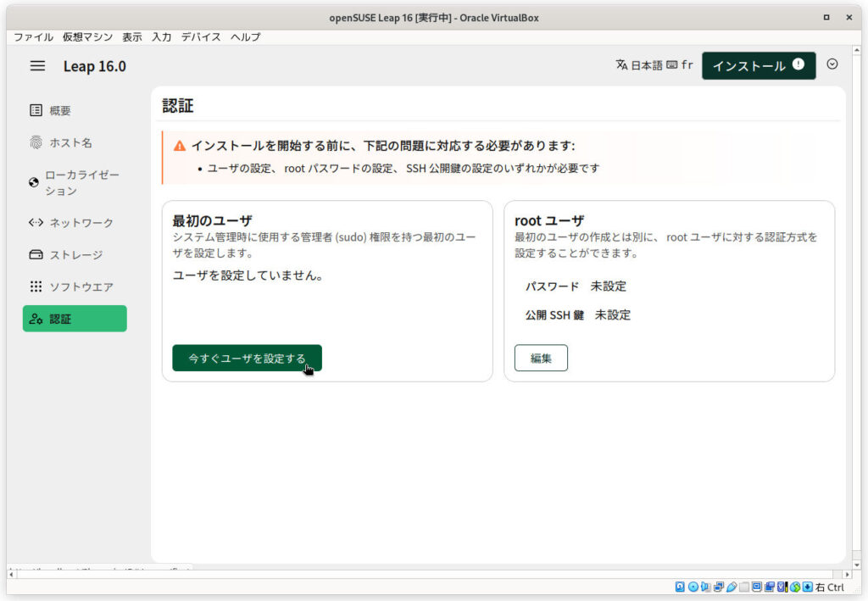868x601 pixels.
Task: Click the パスワード 未設定 row
Action: coord(576,287)
